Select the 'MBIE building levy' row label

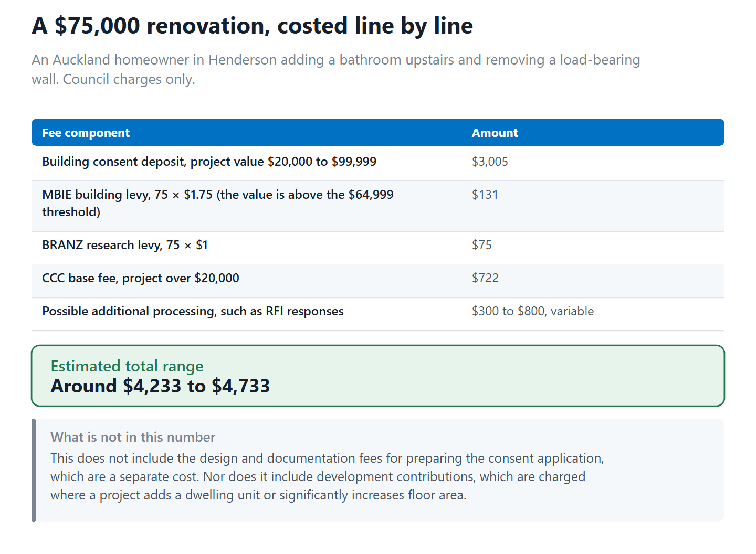click(218, 203)
